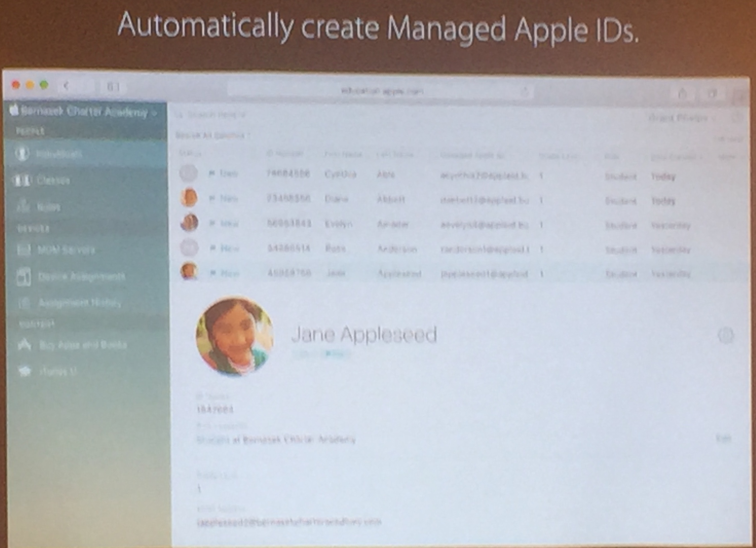
Task: Go back with Safari's back arrow
Action: tap(66, 86)
